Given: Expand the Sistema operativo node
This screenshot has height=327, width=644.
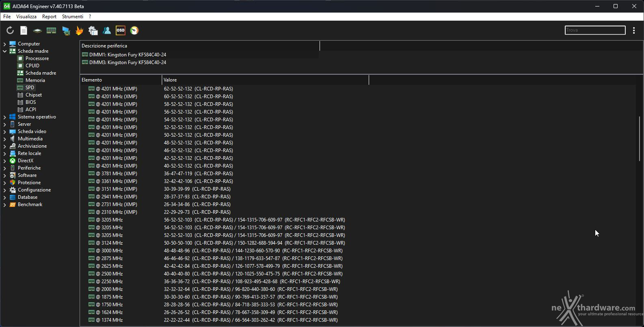Looking at the screenshot, I should 5,117.
